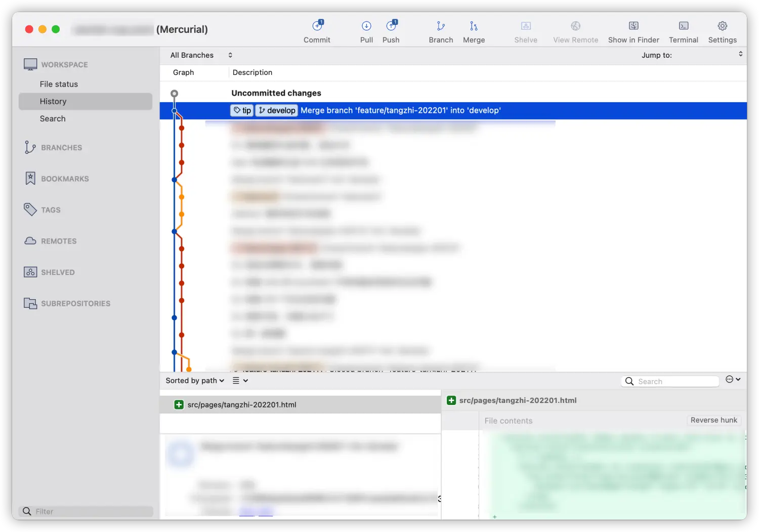Focus the diff Search field
The width and height of the screenshot is (759, 532).
pyautogui.click(x=670, y=381)
